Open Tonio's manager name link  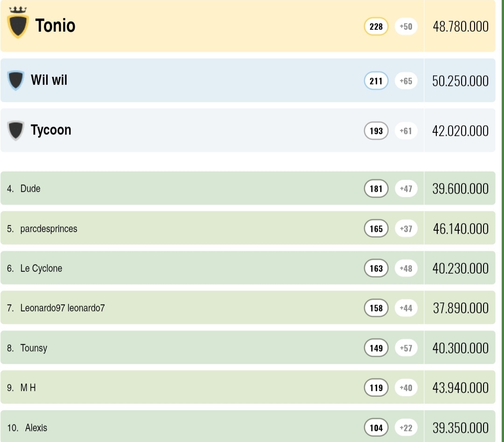[x=55, y=26]
